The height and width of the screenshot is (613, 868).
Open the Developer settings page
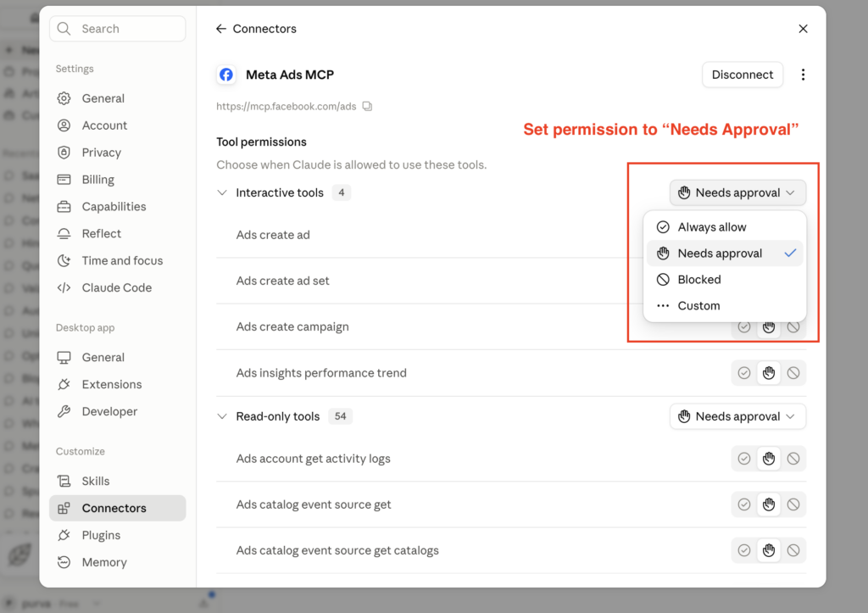[117, 411]
